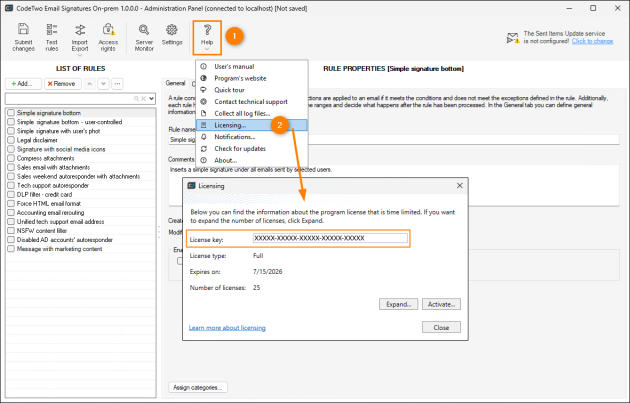Click the Activate... button
The image size is (630, 403).
click(441, 304)
